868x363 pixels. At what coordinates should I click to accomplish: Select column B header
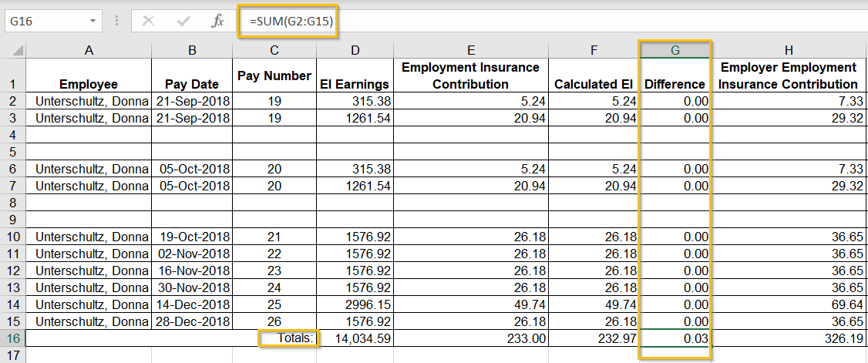[192, 50]
